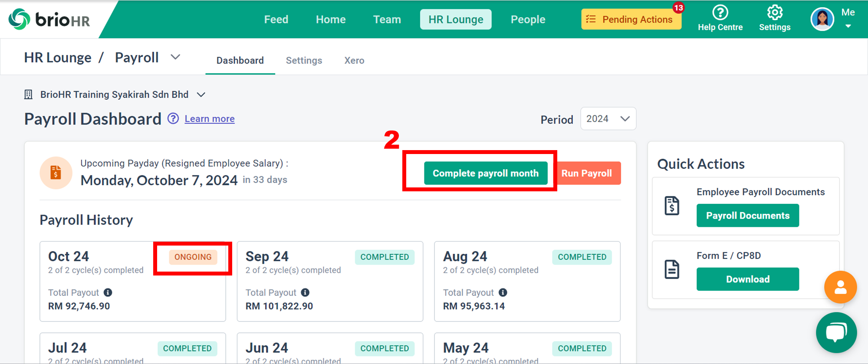The image size is (868, 364).
Task: Click Aug 24 Total Payout info icon
Action: 503,292
